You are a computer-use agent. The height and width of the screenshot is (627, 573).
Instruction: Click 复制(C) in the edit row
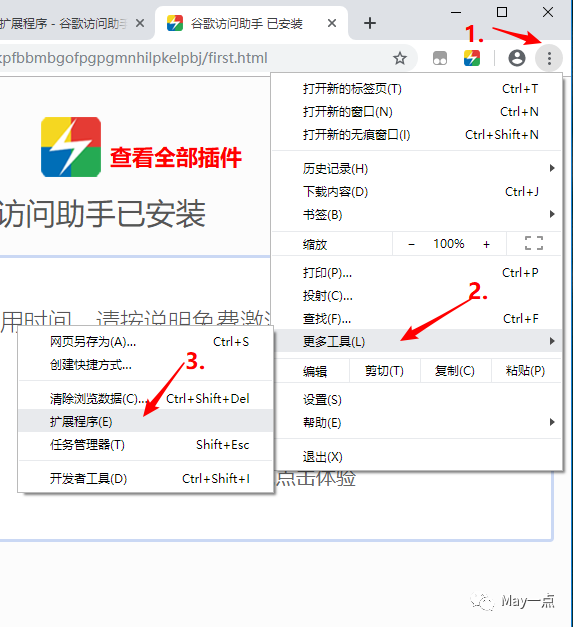coord(455,371)
